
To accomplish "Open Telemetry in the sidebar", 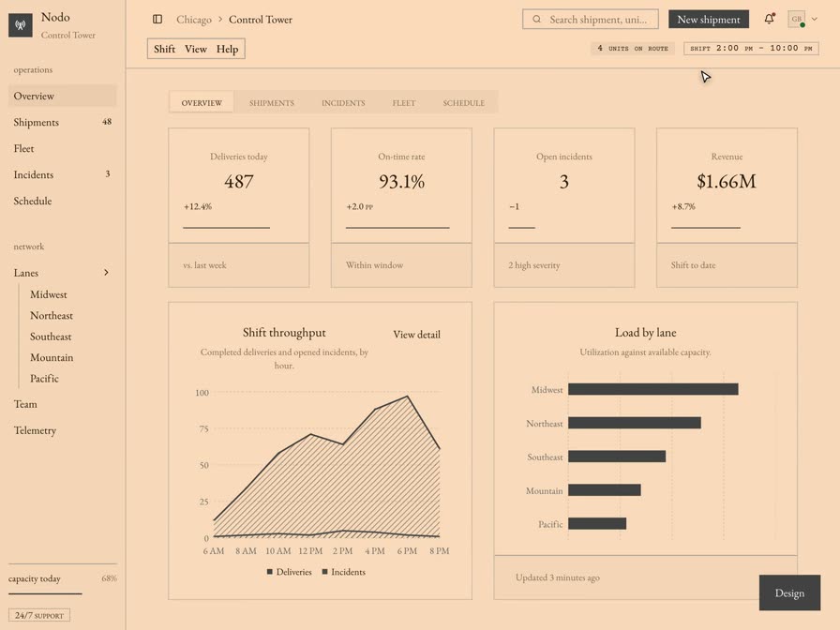I will [x=62, y=430].
